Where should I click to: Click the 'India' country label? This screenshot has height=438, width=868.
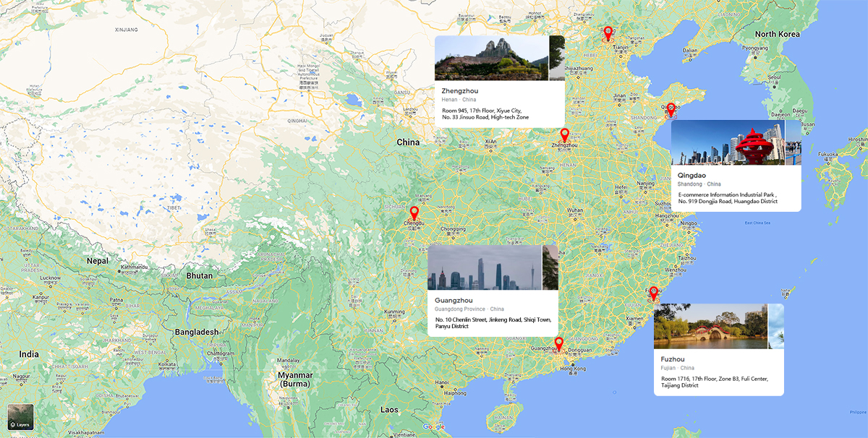pos(29,354)
